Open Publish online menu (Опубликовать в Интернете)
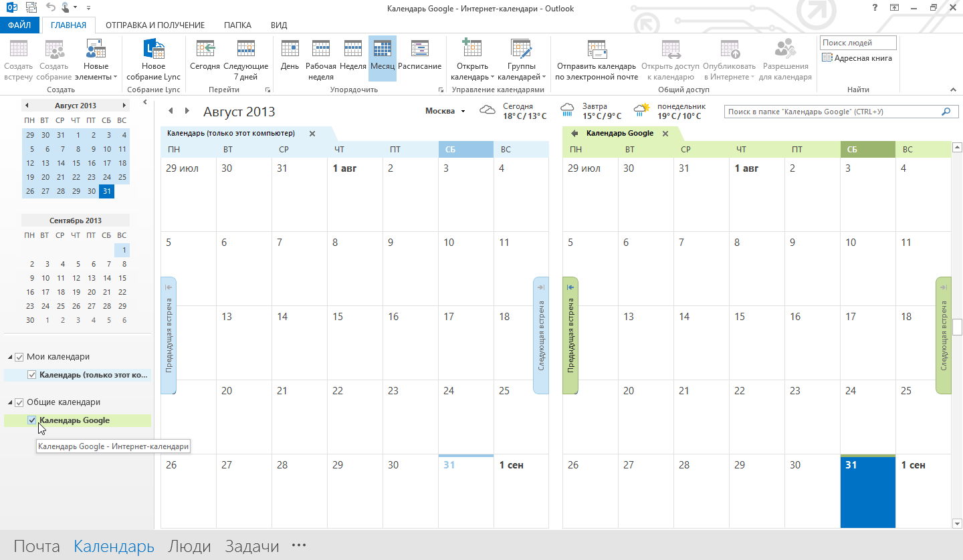Screen dimensions: 963x560 pyautogui.click(x=729, y=59)
